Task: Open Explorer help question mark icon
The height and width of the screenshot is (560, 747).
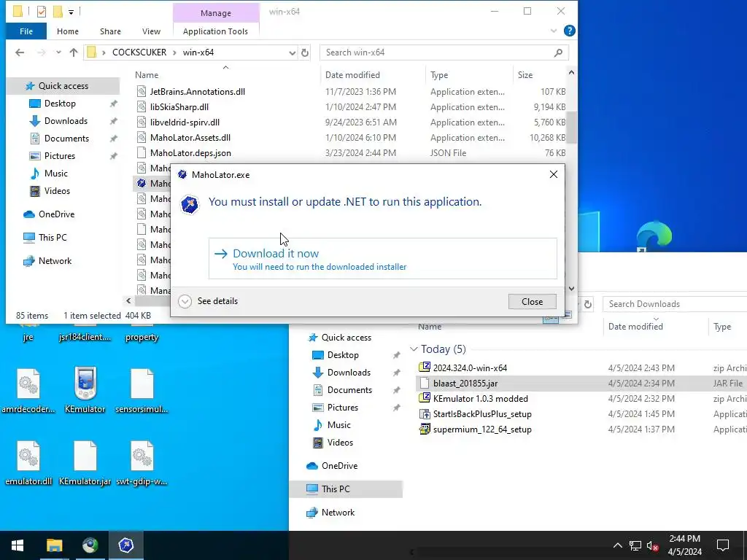Action: (x=569, y=31)
